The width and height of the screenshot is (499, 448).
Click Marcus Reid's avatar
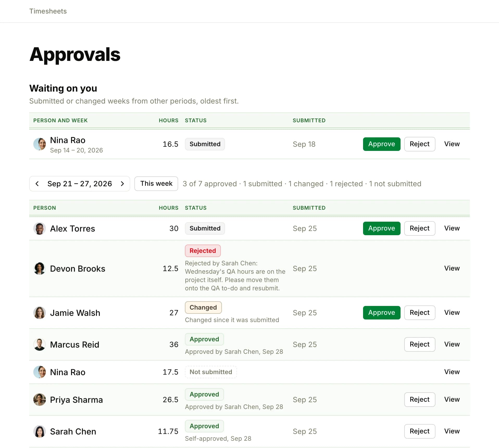40,344
